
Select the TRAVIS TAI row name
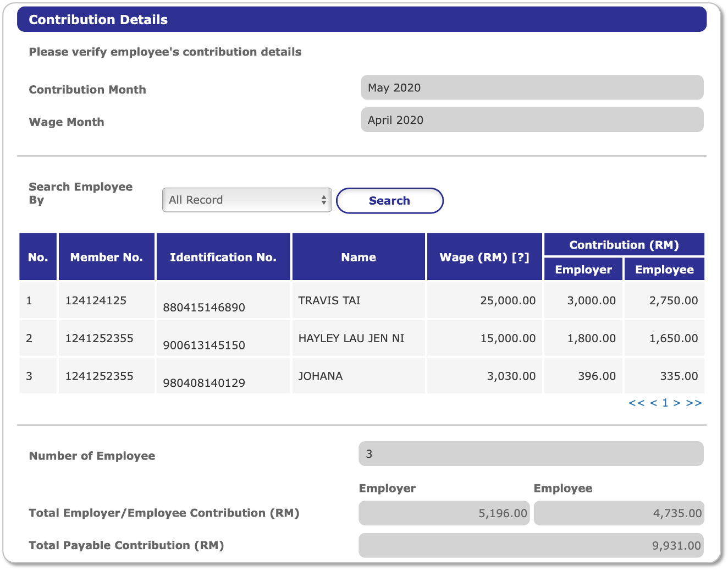click(x=329, y=300)
